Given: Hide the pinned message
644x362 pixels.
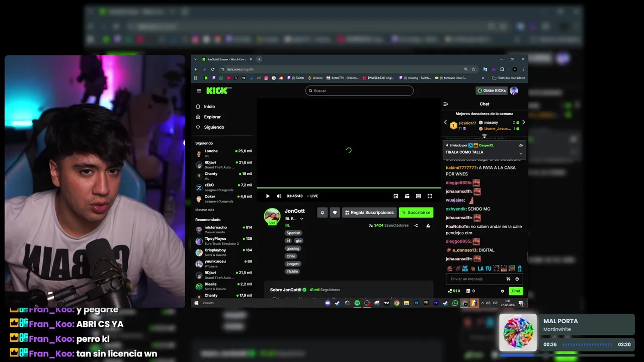Looking at the screenshot, I should 521,145.
